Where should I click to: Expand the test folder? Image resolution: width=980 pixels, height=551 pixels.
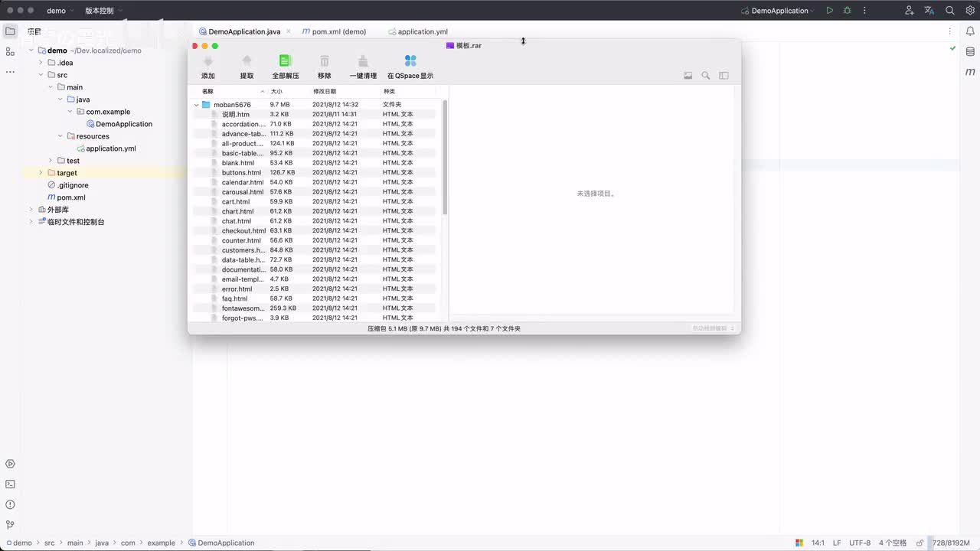click(51, 161)
